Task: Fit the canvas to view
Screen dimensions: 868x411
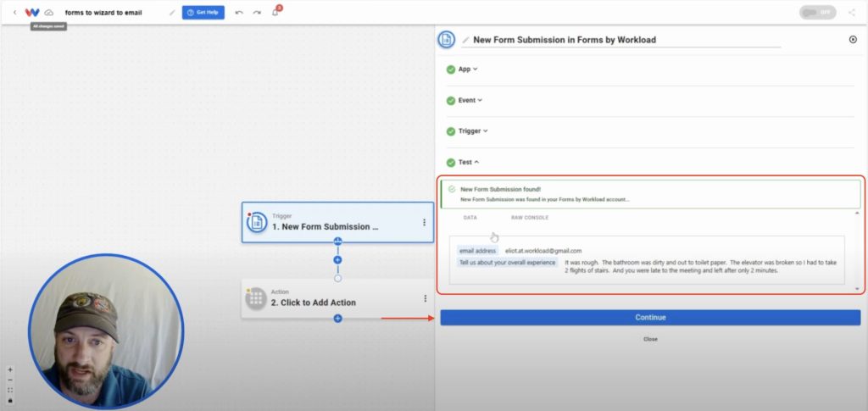Action: pyautogui.click(x=10, y=390)
